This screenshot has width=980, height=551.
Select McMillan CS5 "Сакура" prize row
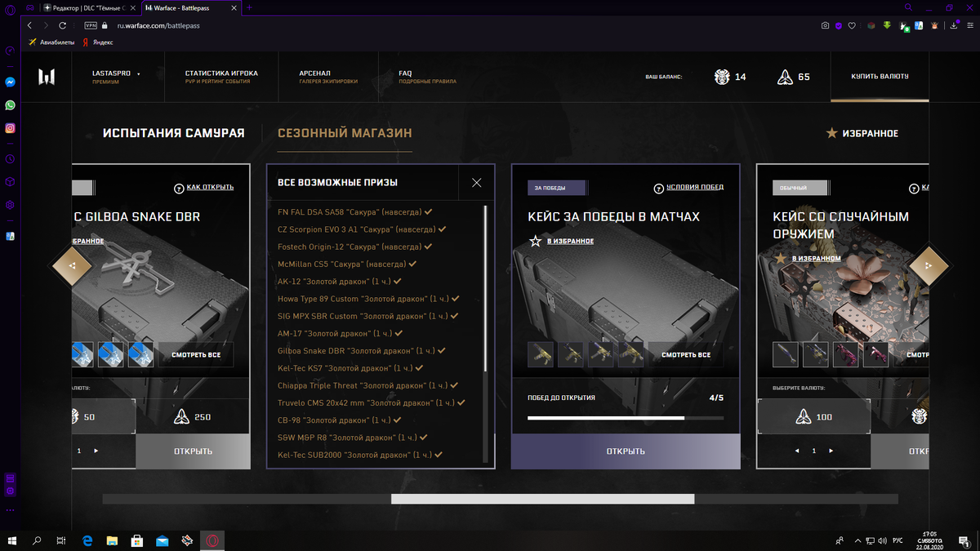pos(347,264)
